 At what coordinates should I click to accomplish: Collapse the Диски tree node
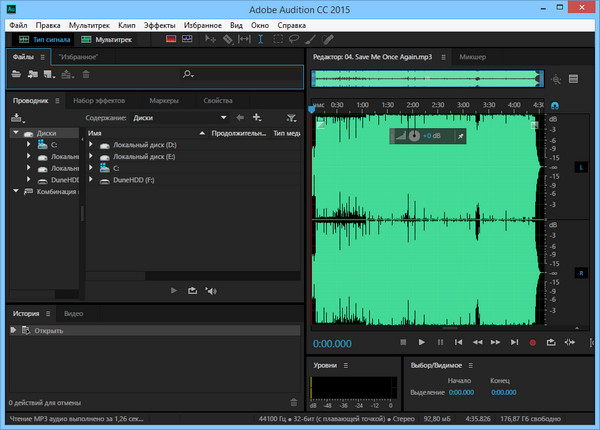click(16, 132)
